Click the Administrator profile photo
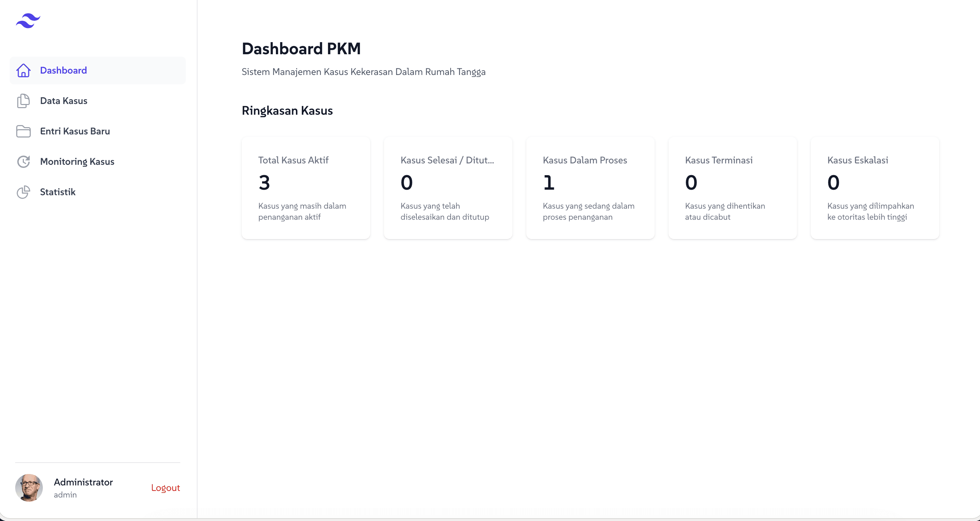Screen dimensions: 980x521 29,488
